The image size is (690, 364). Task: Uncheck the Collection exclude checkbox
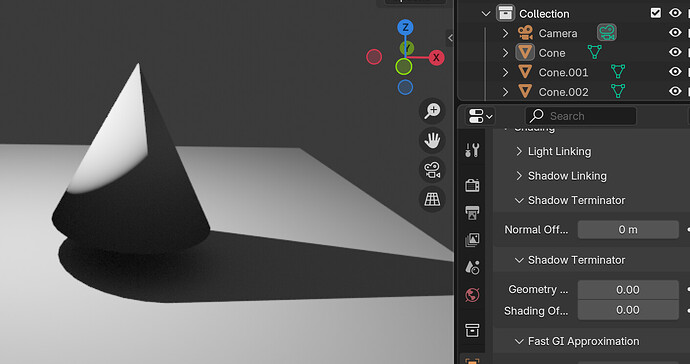[655, 13]
